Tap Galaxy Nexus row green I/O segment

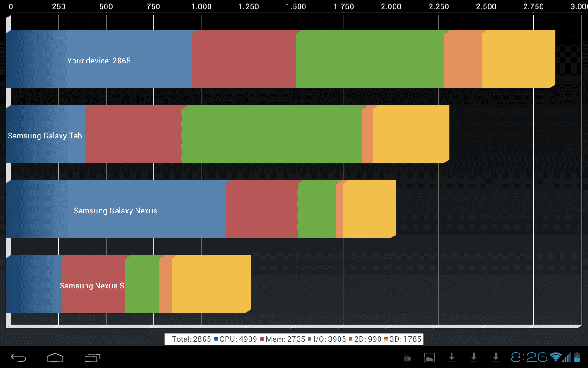coord(317,209)
